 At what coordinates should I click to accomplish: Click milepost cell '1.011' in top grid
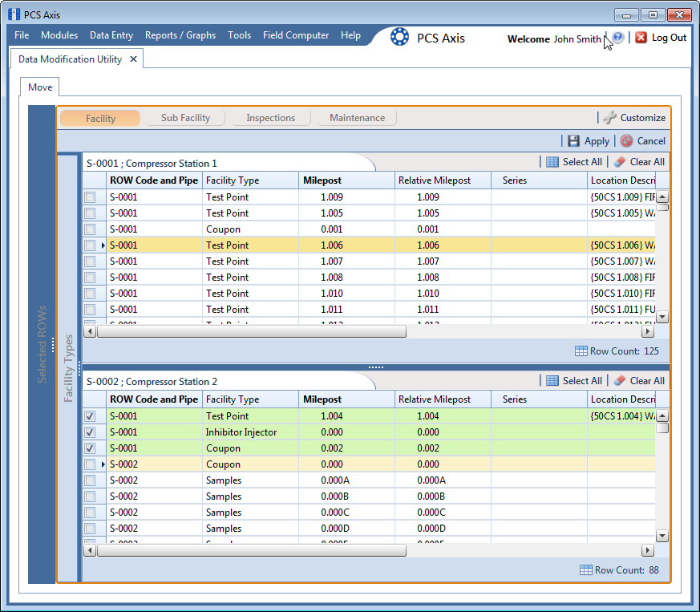tap(346, 310)
